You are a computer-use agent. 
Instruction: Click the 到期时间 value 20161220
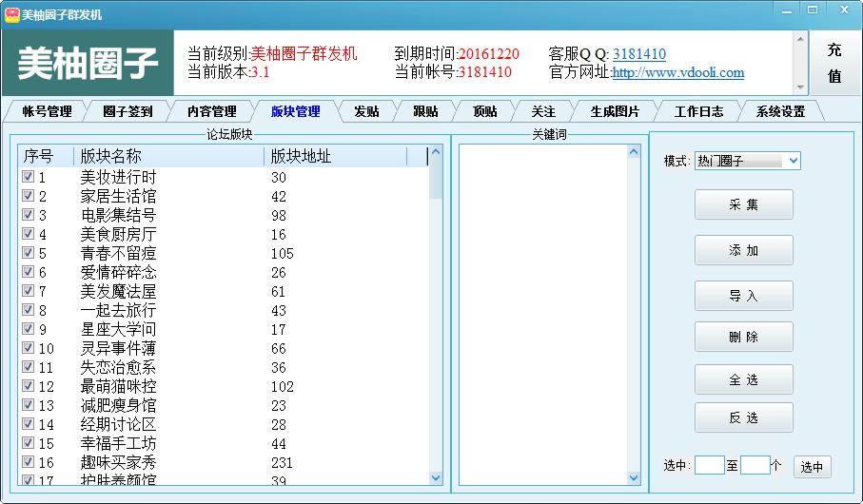coord(489,54)
